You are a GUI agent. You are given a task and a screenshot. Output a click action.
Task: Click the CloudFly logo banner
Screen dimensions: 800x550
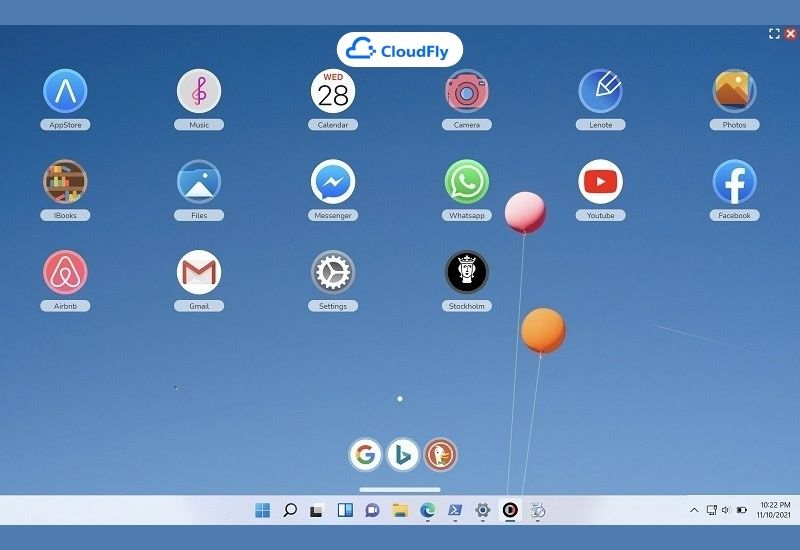399,50
